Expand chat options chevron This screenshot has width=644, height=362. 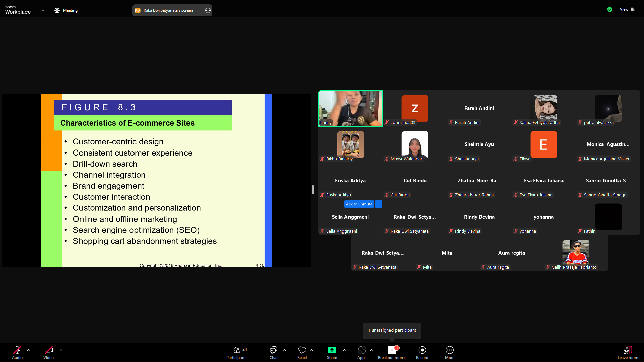tap(285, 350)
